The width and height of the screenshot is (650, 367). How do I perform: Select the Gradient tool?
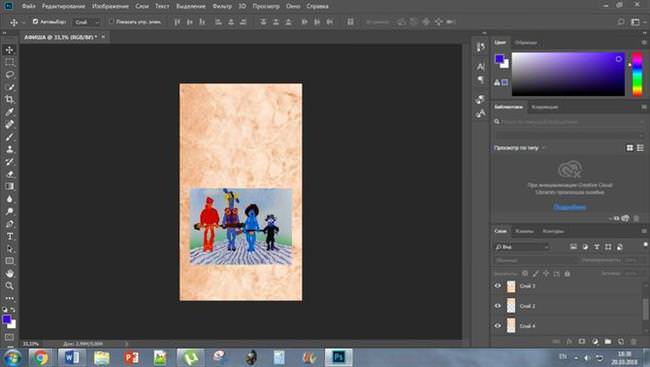click(x=9, y=187)
